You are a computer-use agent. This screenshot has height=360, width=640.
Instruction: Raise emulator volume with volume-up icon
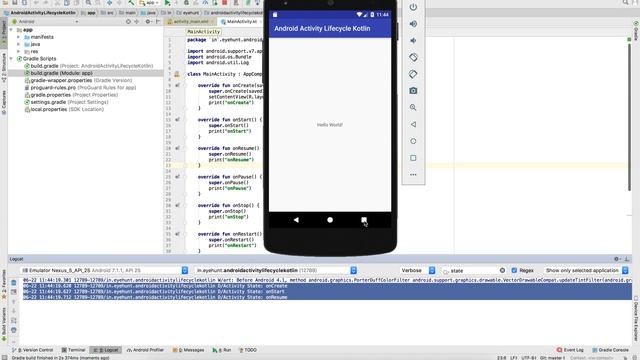[413, 24]
